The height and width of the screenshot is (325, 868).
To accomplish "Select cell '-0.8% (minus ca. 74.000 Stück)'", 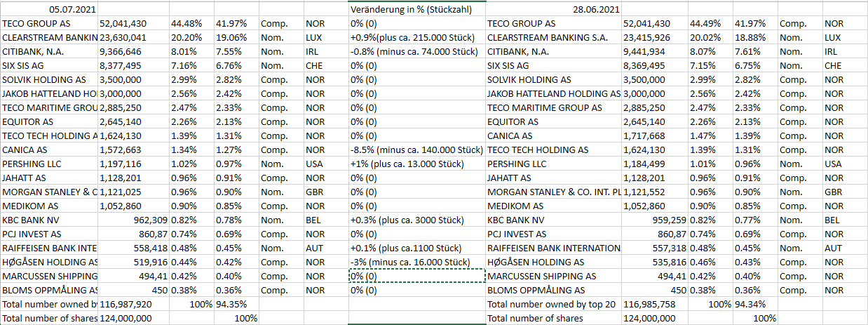I will [417, 51].
